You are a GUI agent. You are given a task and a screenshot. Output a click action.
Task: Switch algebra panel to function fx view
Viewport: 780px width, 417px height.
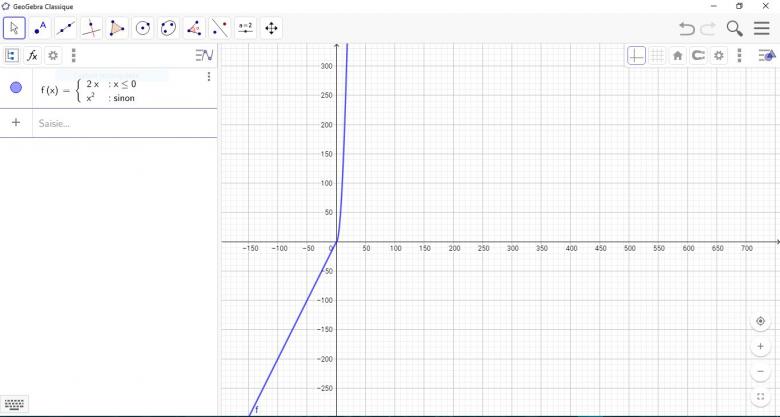point(32,56)
